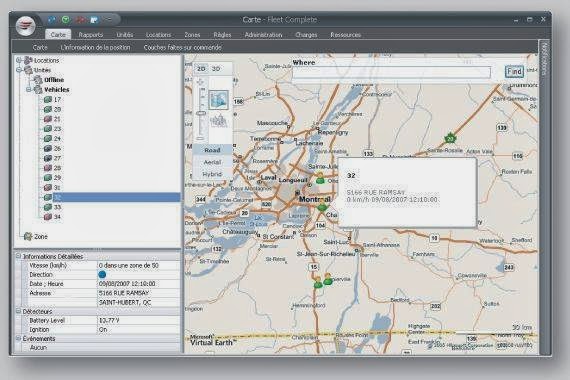Click the Battery Level value cell
The image size is (570, 380).
tap(139, 320)
